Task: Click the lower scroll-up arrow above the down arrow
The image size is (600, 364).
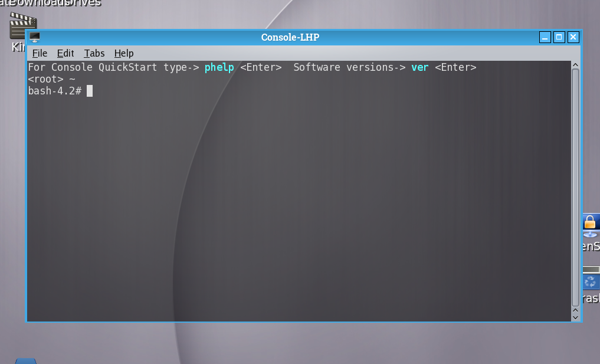Action: point(575,310)
